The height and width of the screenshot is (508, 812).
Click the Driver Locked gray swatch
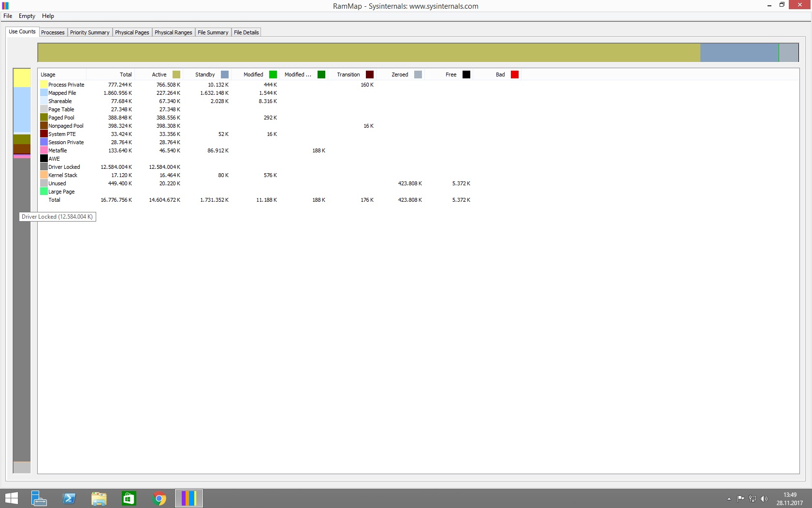pyautogui.click(x=44, y=167)
